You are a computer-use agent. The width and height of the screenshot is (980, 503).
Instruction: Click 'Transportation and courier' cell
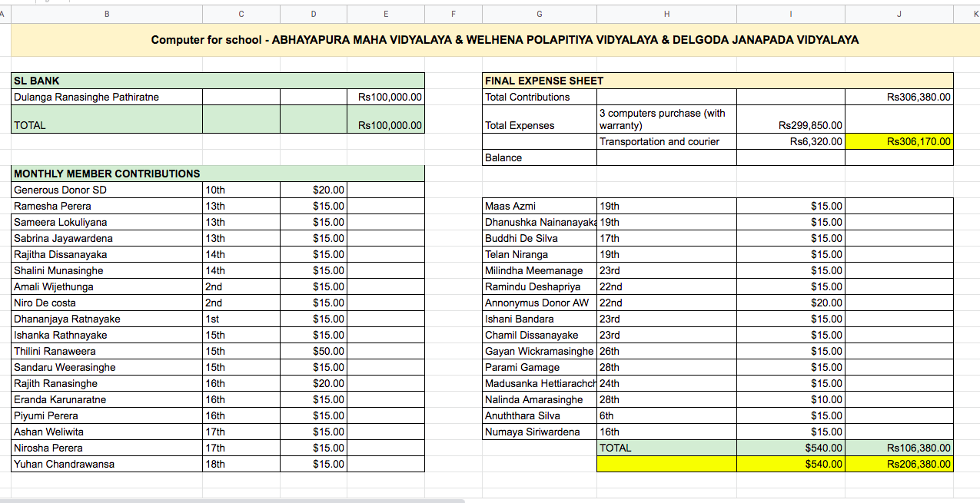coord(667,141)
